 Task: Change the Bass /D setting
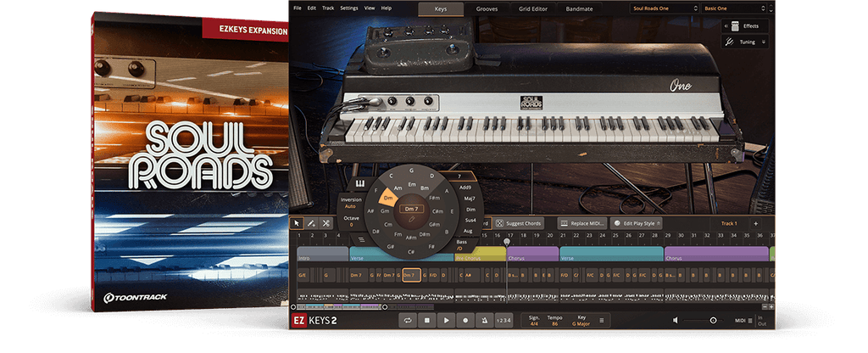pos(460,245)
